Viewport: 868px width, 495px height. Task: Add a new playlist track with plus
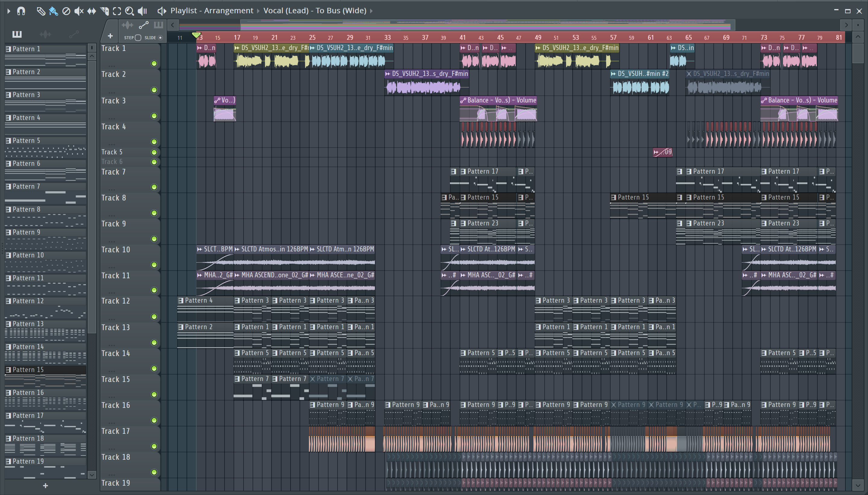pyautogui.click(x=110, y=36)
